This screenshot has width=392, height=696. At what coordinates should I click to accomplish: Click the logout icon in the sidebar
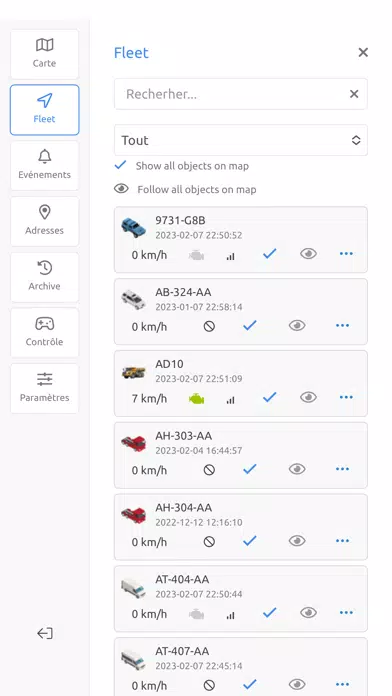tap(45, 633)
